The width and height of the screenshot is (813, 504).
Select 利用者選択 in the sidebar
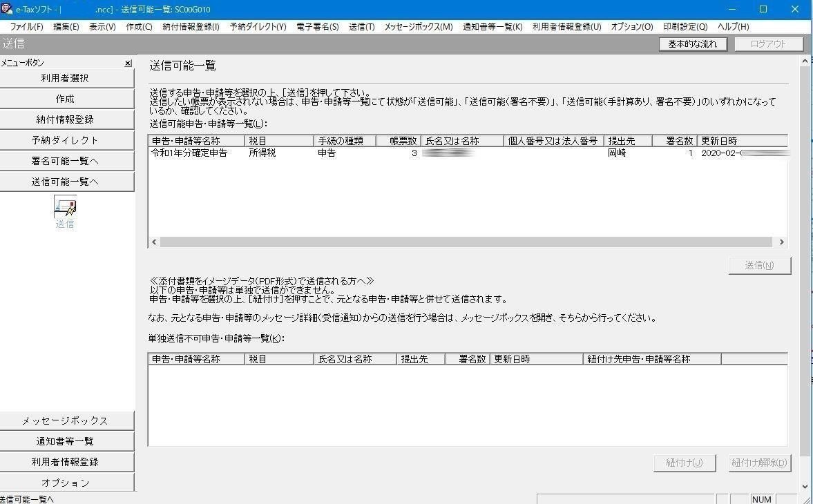(x=66, y=77)
